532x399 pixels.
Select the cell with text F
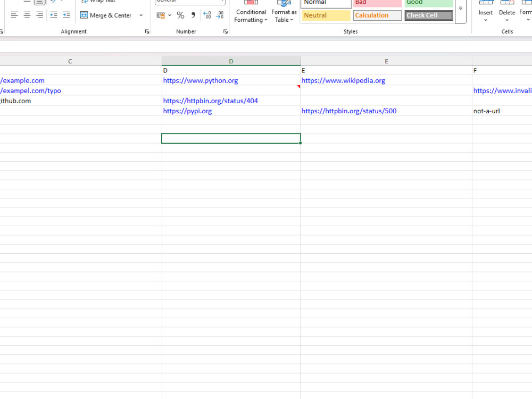coord(502,70)
